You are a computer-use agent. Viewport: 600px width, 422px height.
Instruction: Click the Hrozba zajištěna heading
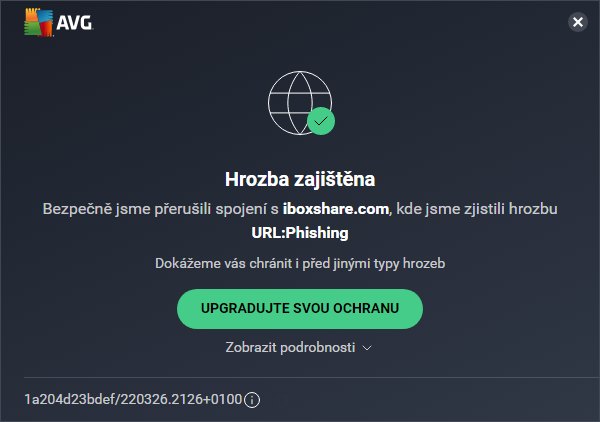pos(300,179)
